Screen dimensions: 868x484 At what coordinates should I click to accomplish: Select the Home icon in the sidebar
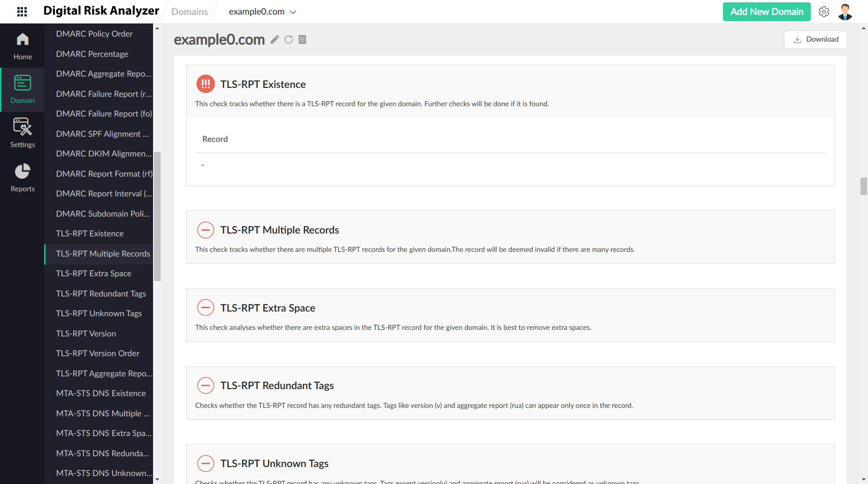pyautogui.click(x=23, y=45)
